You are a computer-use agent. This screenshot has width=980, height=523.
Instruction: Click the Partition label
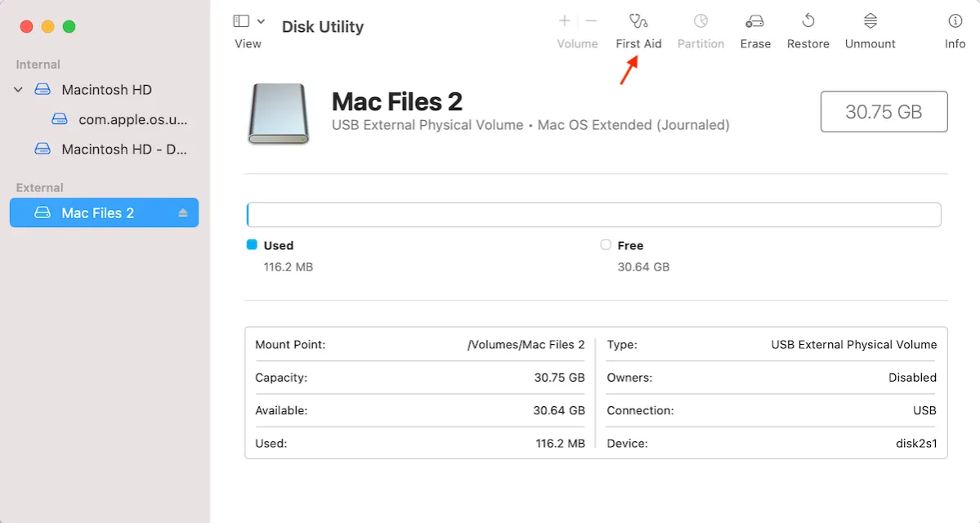(x=700, y=44)
